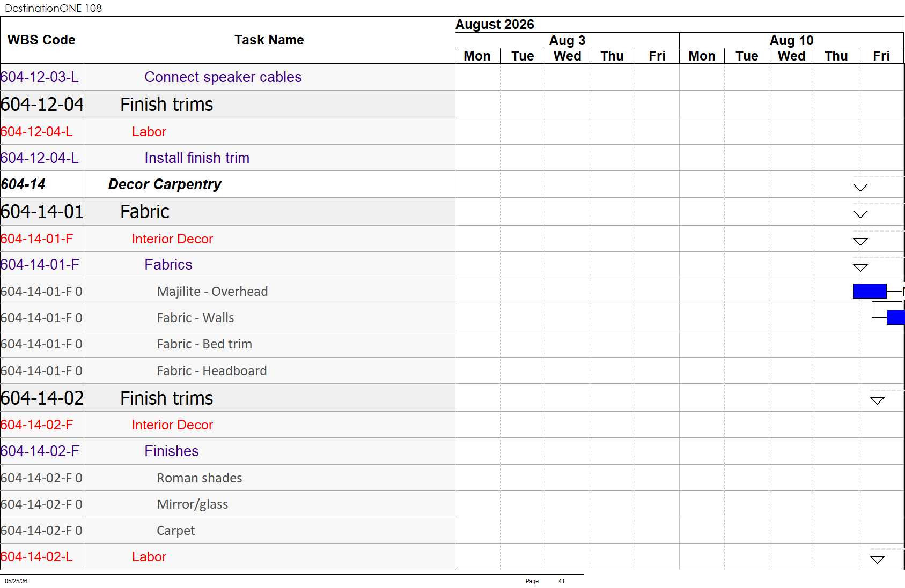This screenshot has width=905, height=588.
Task: Click Thu under the Aug 10 week
Action: point(836,56)
